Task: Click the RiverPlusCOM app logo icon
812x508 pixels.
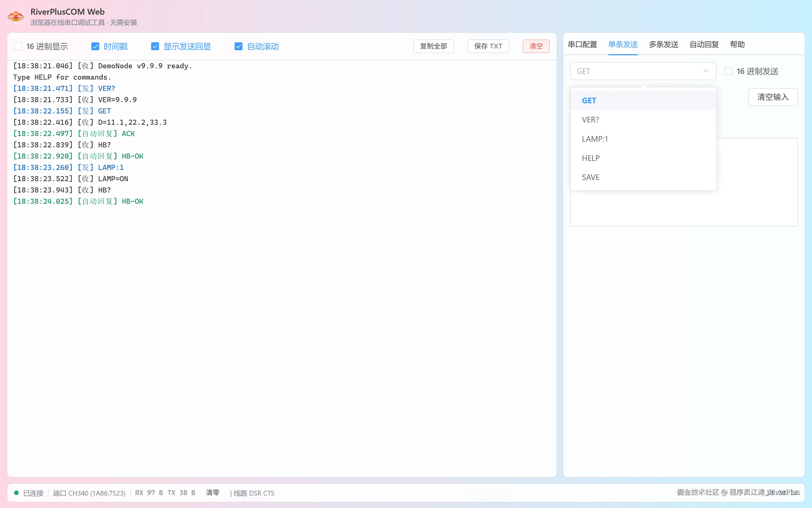Action: [16, 16]
